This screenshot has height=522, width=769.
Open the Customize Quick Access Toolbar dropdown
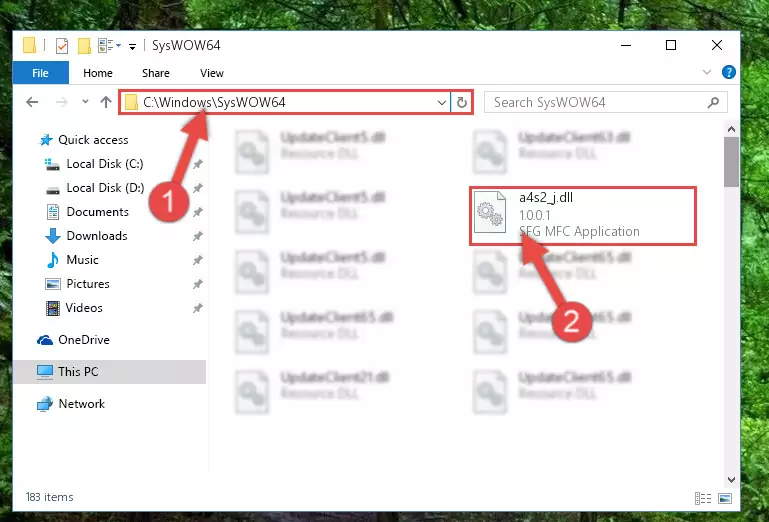132,46
